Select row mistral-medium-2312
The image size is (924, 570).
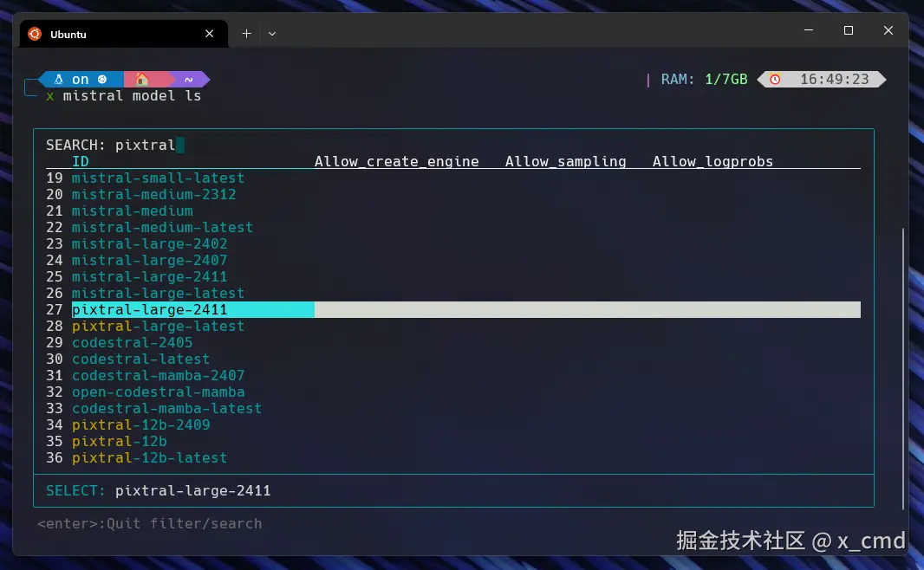coord(453,194)
